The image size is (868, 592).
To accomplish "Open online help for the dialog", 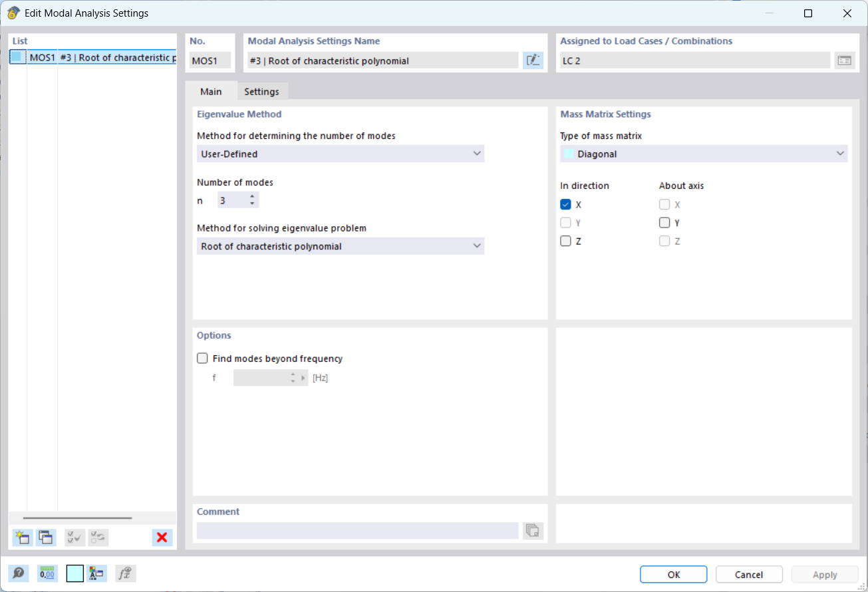I will click(19, 573).
